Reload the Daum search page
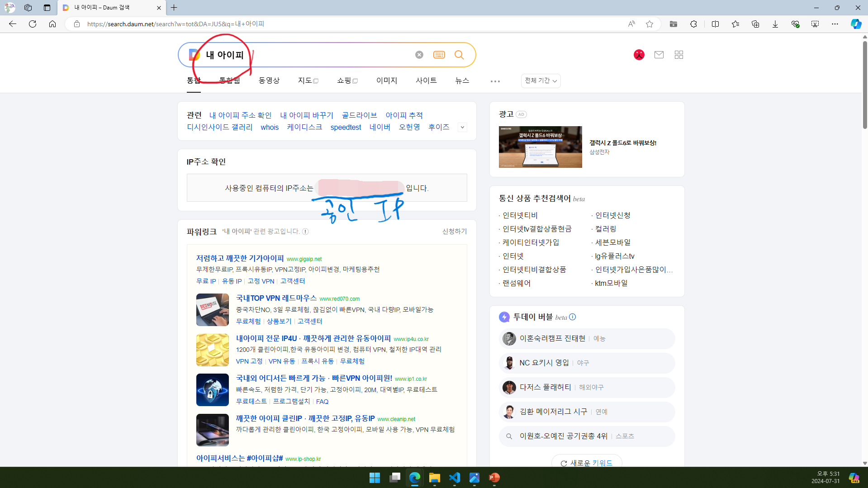The height and width of the screenshot is (488, 868). pos(33,24)
